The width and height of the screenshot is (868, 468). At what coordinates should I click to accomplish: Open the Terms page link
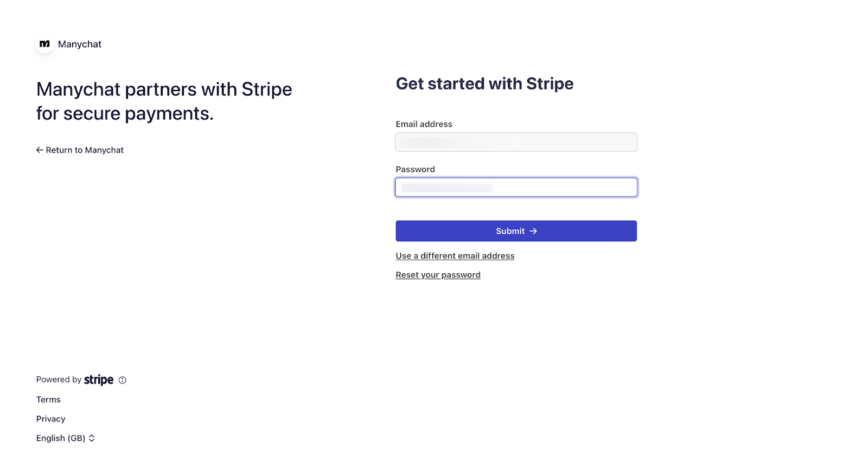48,400
